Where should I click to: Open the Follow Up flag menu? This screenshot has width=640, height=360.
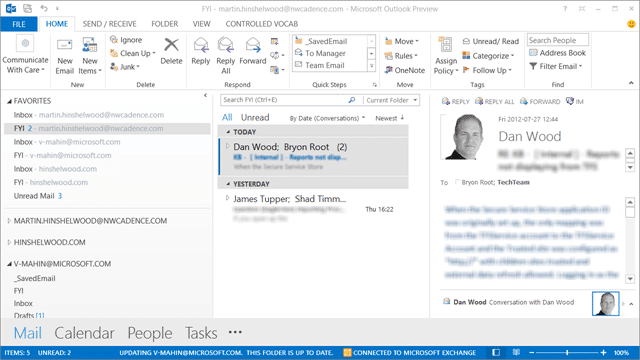(x=487, y=70)
